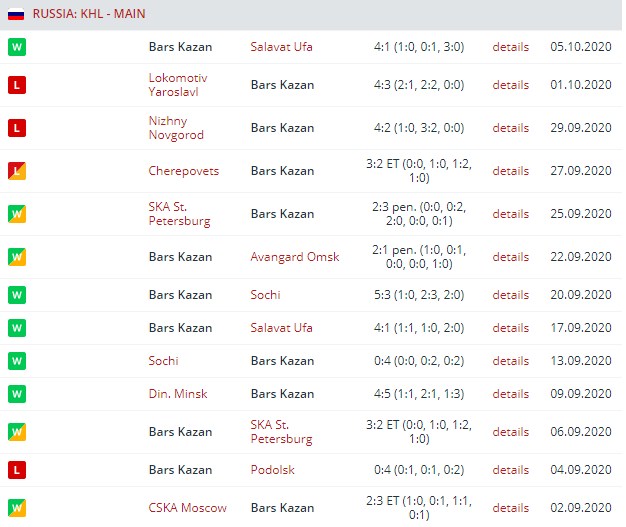
Task: View details for the 22.09.2020 Avangard Omsk game
Action: (510, 257)
